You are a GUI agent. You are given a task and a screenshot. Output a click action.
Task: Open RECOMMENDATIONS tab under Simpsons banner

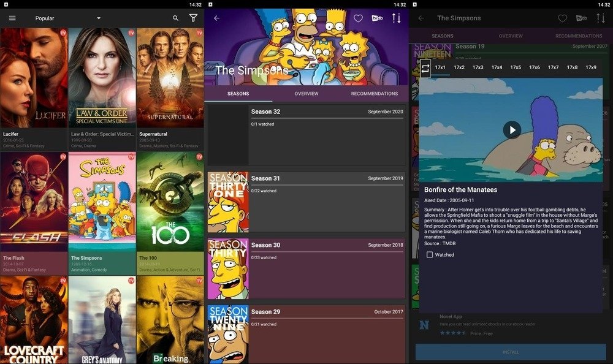pos(375,93)
